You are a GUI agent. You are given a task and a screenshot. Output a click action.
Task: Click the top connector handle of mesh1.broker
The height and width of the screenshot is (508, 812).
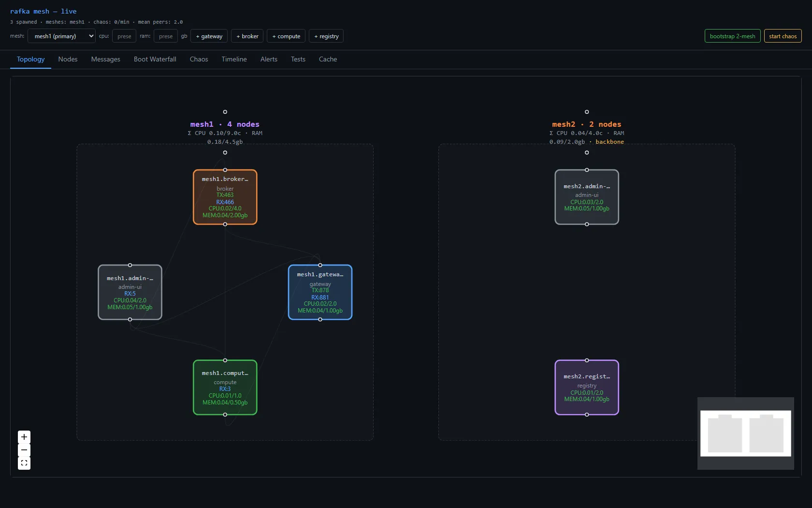[x=225, y=170]
